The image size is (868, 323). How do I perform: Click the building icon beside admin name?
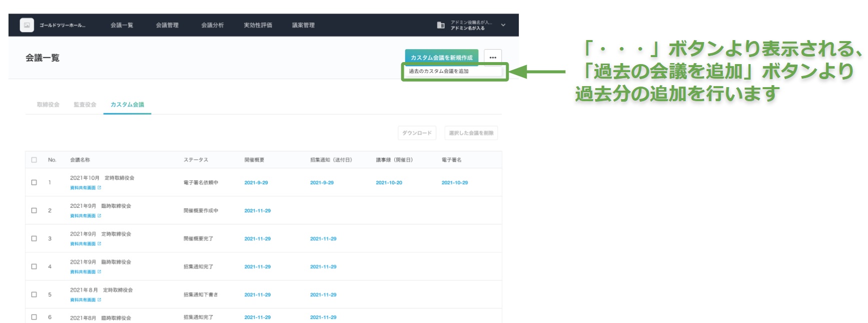(441, 25)
